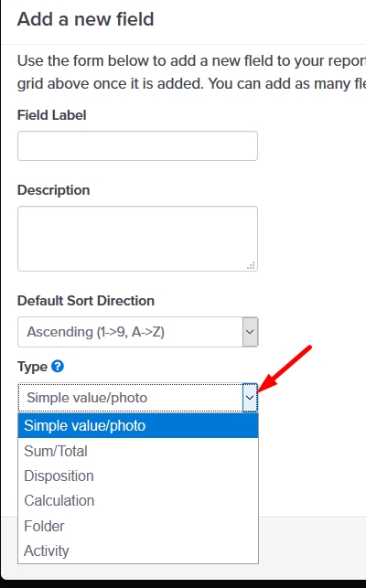Click the blue help icon beside Type

click(x=58, y=366)
